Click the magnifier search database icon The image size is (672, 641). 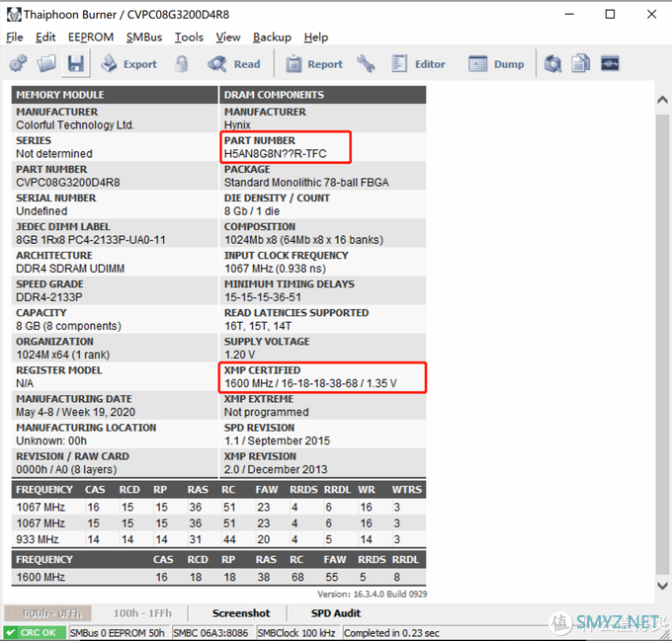pyautogui.click(x=552, y=64)
